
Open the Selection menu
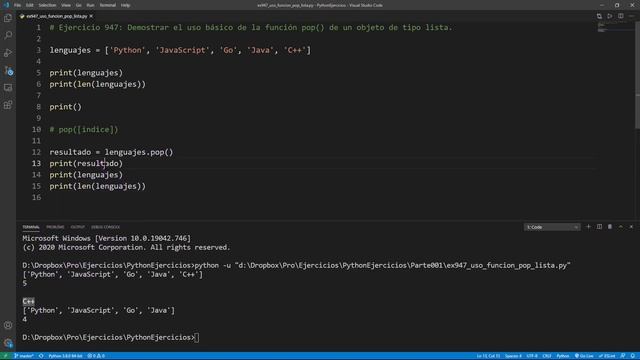click(x=47, y=5)
